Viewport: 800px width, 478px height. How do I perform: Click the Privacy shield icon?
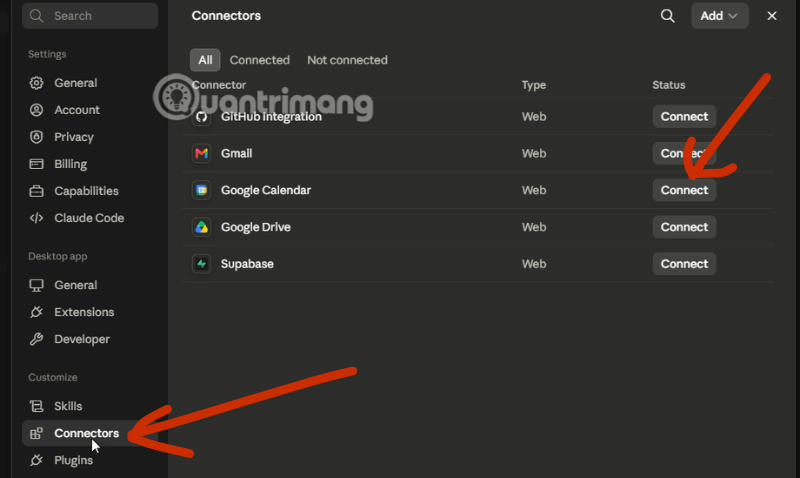[x=36, y=137]
